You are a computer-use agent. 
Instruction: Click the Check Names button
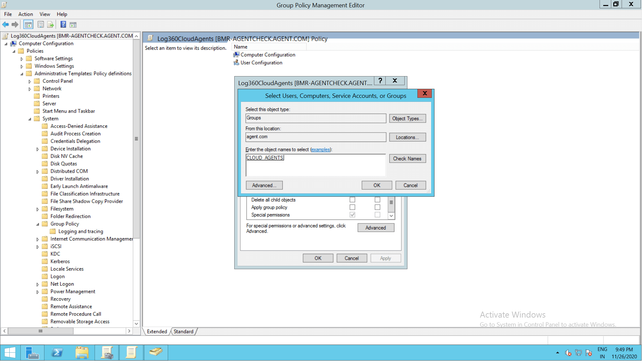[x=408, y=159]
